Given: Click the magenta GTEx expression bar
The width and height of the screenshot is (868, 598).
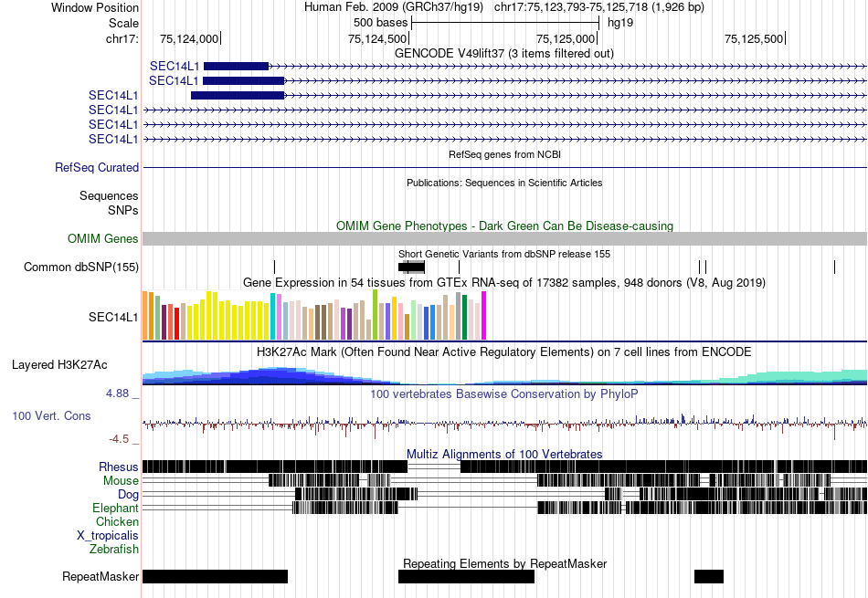Looking at the screenshot, I should [484, 315].
